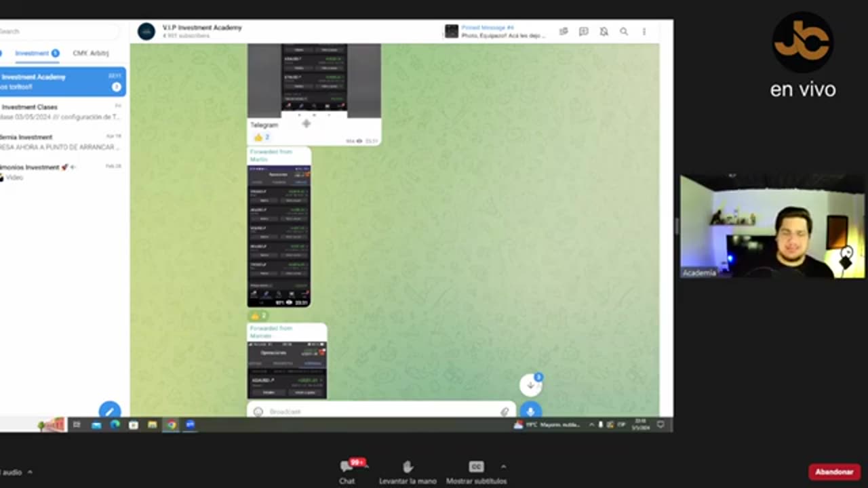The height and width of the screenshot is (488, 868).
Task: Switch to the Investment folder tab
Action: 37,53
